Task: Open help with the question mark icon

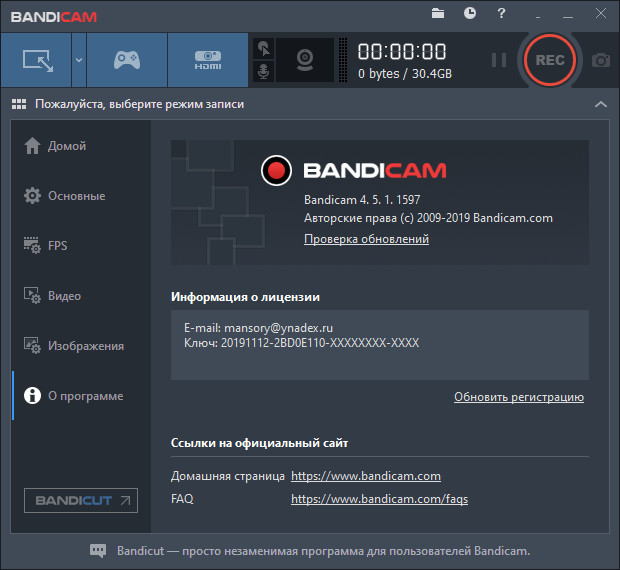Action: pyautogui.click(x=501, y=13)
